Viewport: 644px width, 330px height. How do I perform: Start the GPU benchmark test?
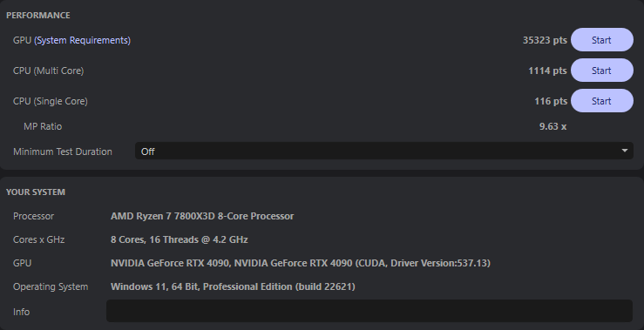tap(602, 40)
